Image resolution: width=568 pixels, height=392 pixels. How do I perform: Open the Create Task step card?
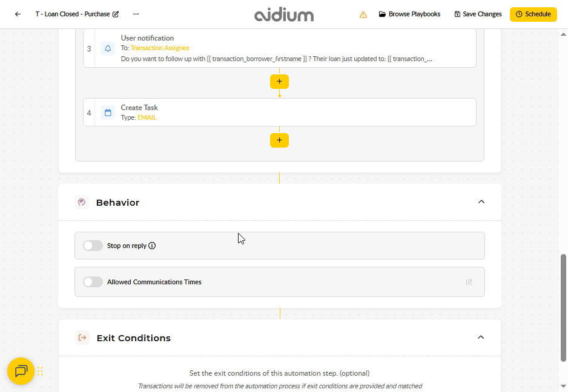point(280,113)
